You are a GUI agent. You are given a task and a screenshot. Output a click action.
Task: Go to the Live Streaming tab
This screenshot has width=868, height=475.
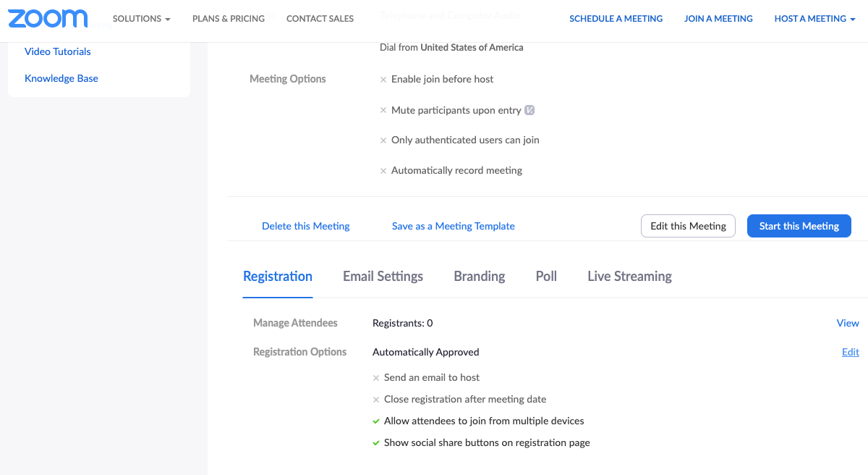(629, 276)
